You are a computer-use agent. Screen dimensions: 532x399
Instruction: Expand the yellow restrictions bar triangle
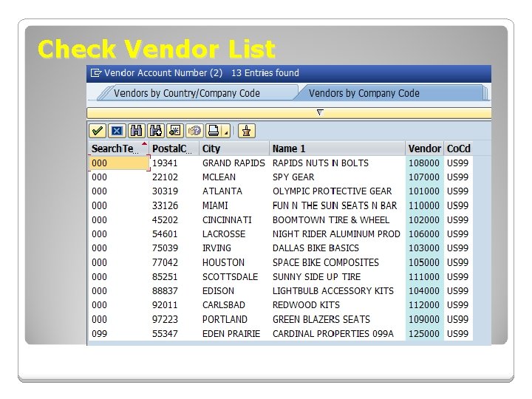coord(320,112)
